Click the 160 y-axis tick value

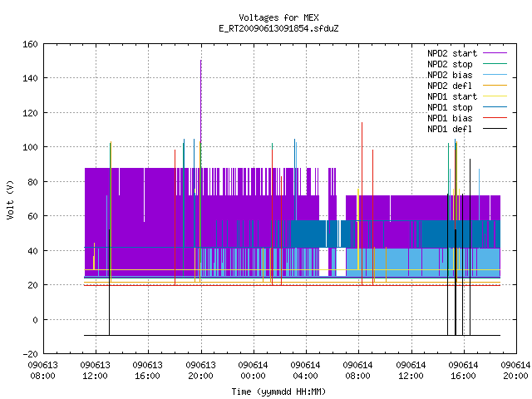point(30,44)
